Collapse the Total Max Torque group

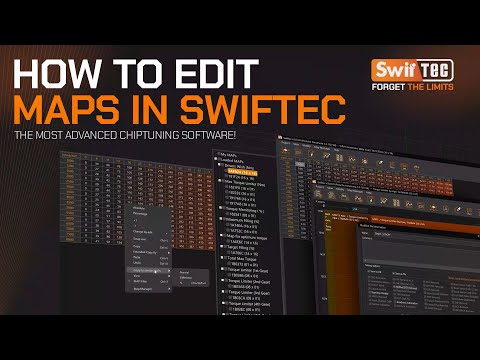pos(222,258)
